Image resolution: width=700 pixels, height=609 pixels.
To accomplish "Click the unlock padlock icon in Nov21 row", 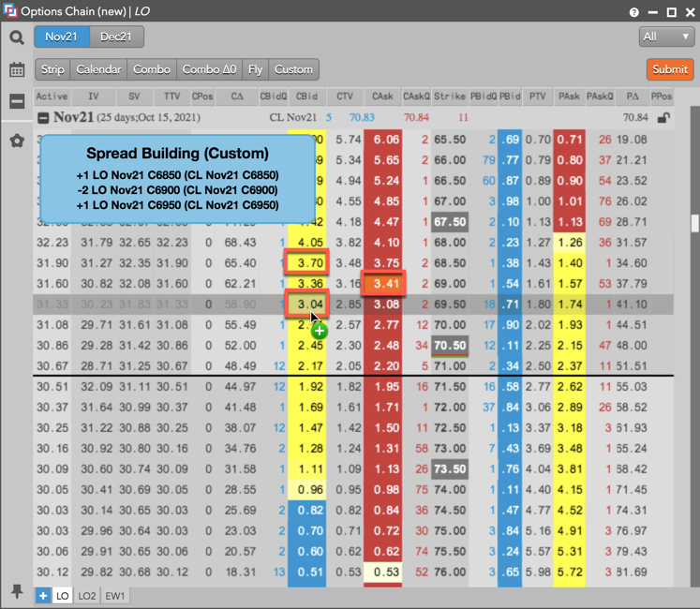I will click(x=663, y=118).
